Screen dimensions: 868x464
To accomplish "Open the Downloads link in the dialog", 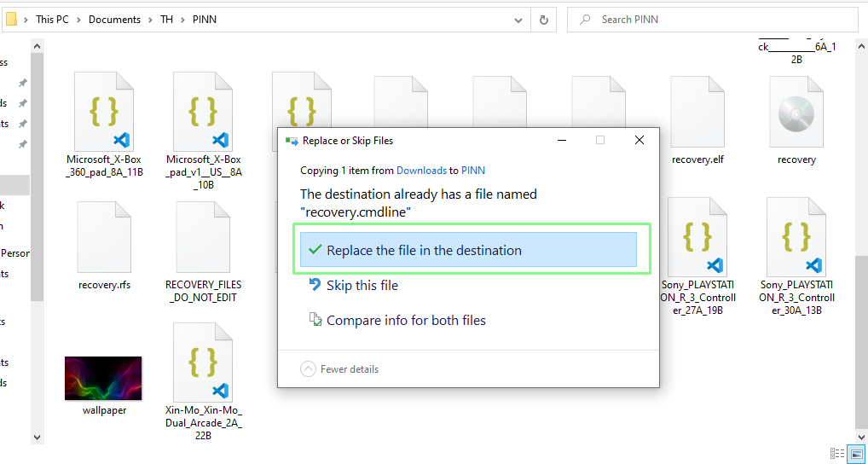I will click(421, 171).
